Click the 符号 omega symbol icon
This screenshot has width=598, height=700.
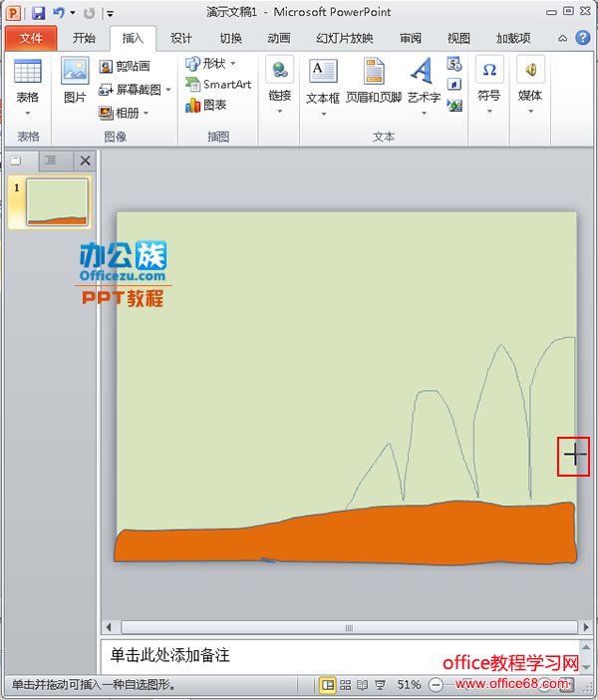(489, 70)
